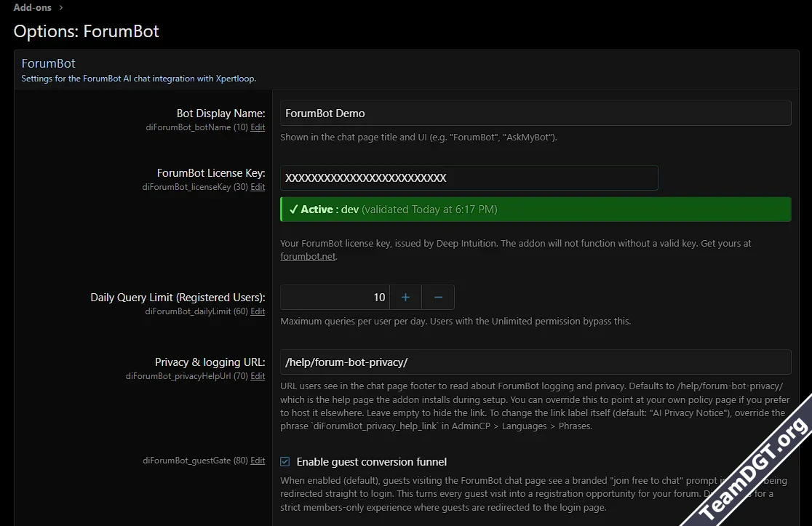Edit the diForumBot_dailyLimit option
The image size is (812, 526).
click(258, 311)
